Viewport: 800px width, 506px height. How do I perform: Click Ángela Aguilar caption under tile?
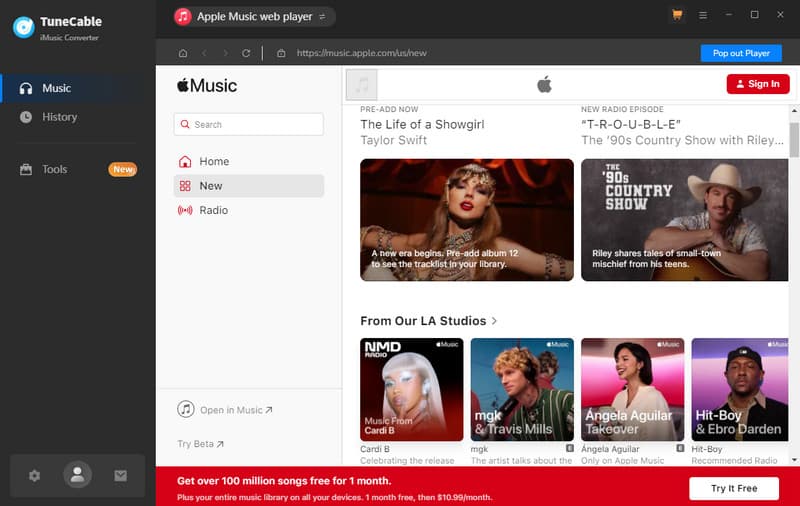[x=610, y=449]
